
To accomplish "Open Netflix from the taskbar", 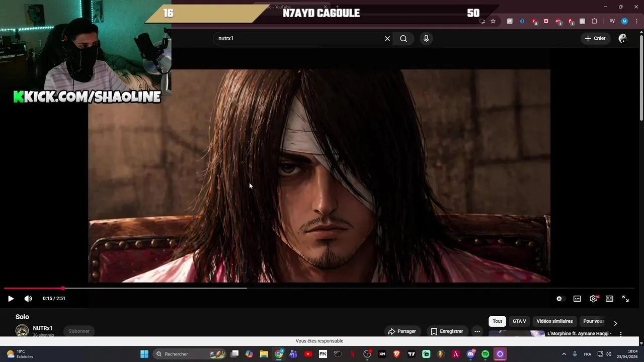I will (353, 354).
